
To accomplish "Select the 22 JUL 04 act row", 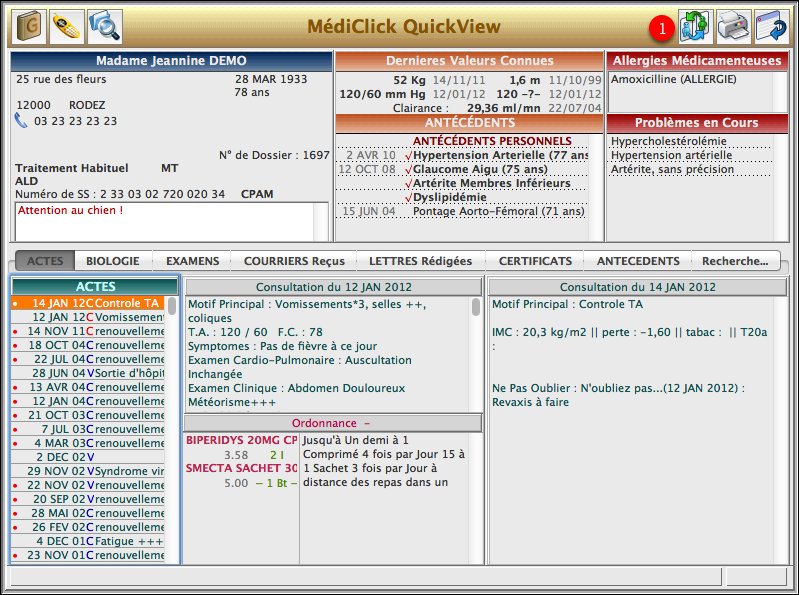I will [x=88, y=359].
